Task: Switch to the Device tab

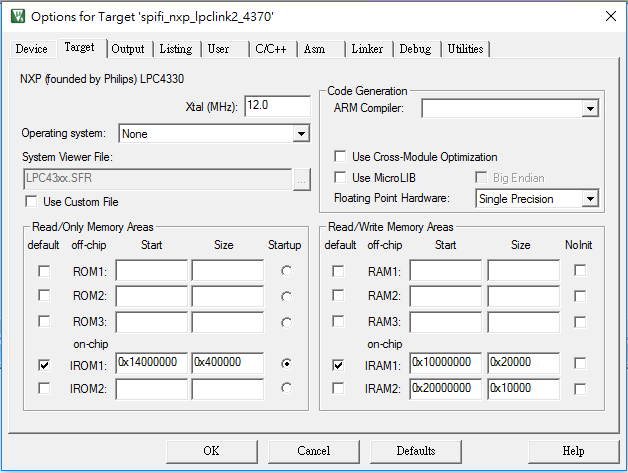Action: pos(31,49)
